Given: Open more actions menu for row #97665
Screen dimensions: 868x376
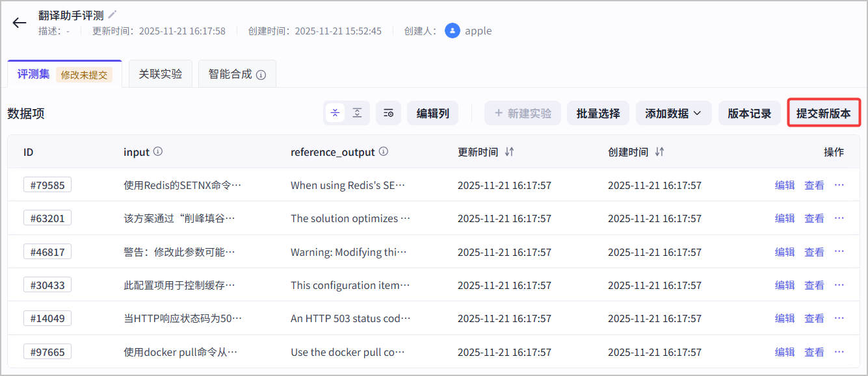Looking at the screenshot, I should tap(839, 352).
